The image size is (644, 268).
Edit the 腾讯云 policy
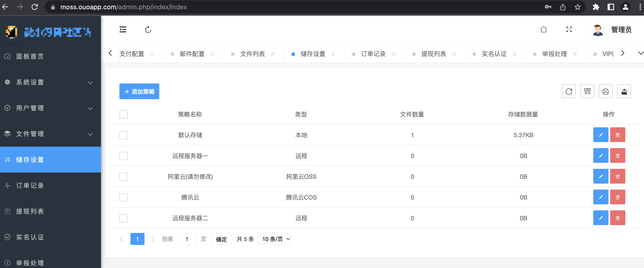[x=601, y=197]
